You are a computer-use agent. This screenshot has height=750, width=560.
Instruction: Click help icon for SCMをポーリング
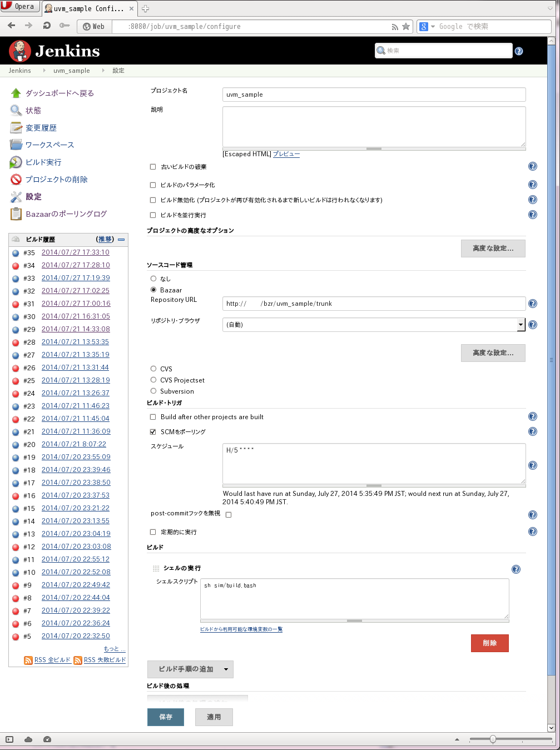click(x=533, y=431)
